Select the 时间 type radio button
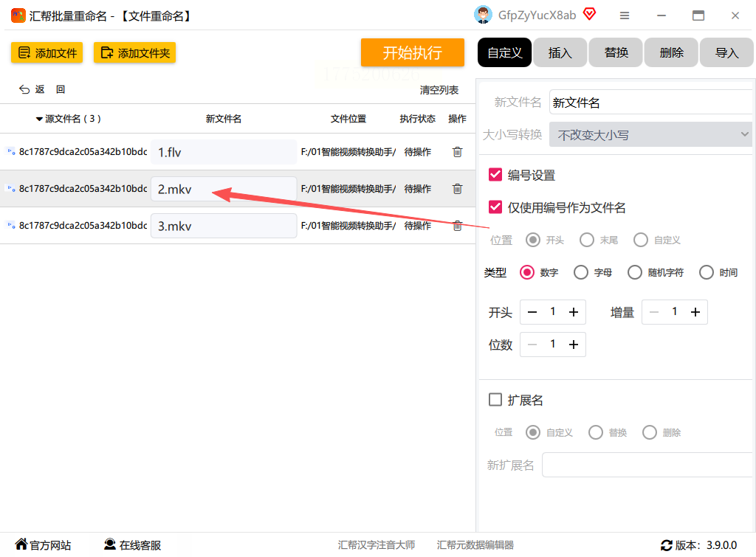Screen dimensions: 756x557 [707, 272]
